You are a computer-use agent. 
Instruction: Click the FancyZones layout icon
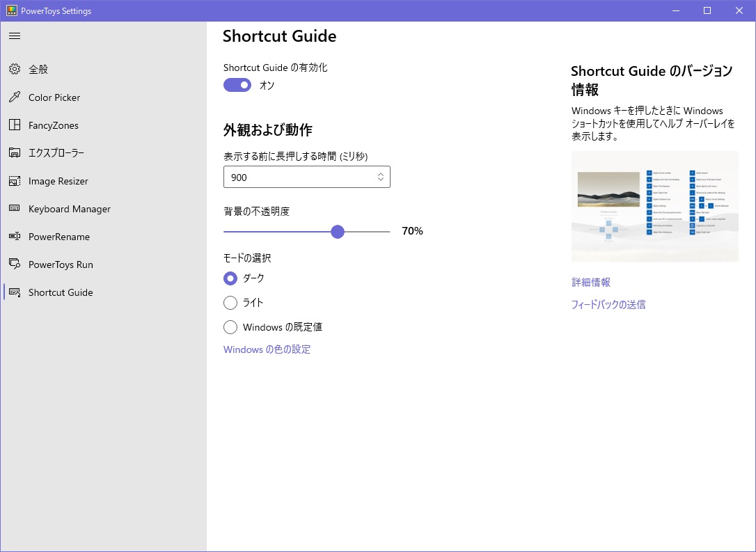point(15,125)
